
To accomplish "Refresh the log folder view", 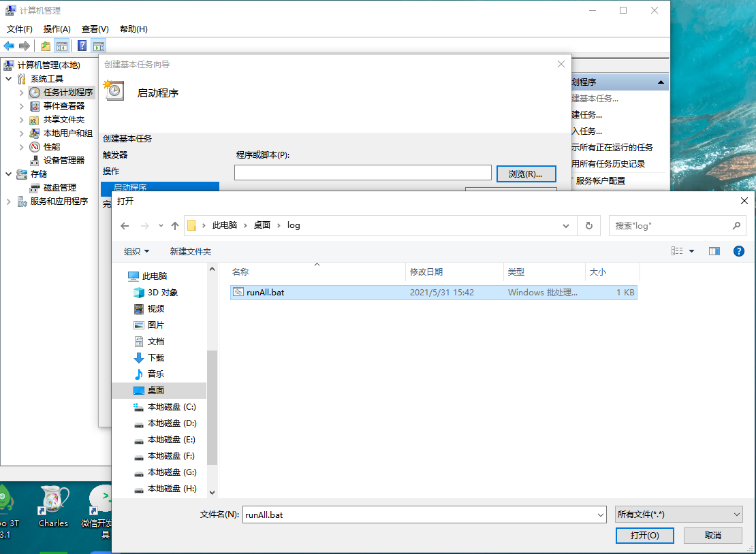I will click(588, 225).
